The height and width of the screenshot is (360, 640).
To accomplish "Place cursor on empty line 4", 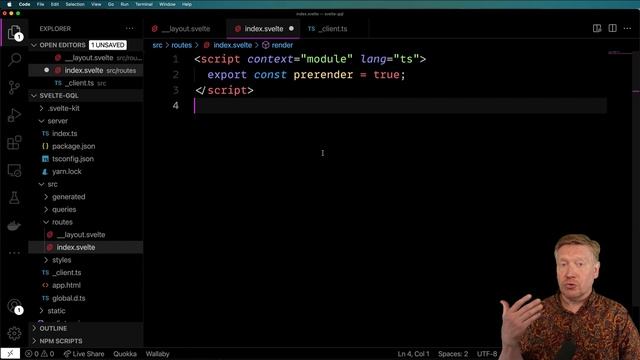I will click(400, 106).
